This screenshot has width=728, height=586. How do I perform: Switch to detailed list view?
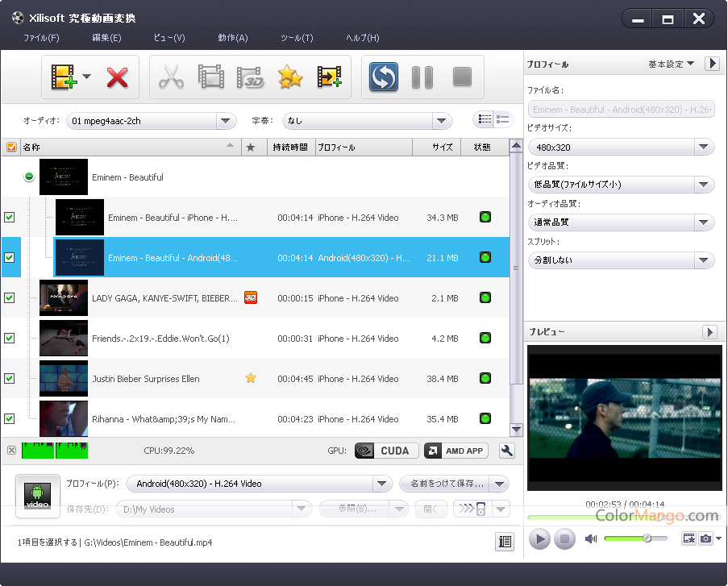[x=485, y=119]
